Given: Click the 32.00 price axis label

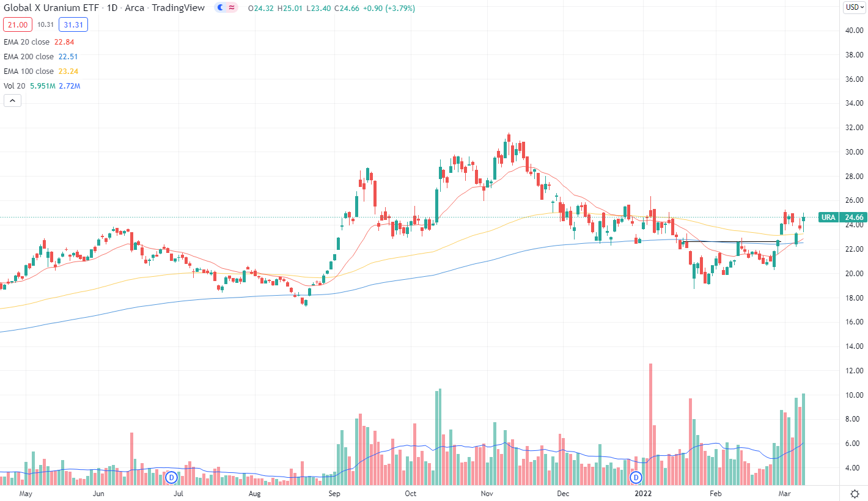Looking at the screenshot, I should coord(853,128).
